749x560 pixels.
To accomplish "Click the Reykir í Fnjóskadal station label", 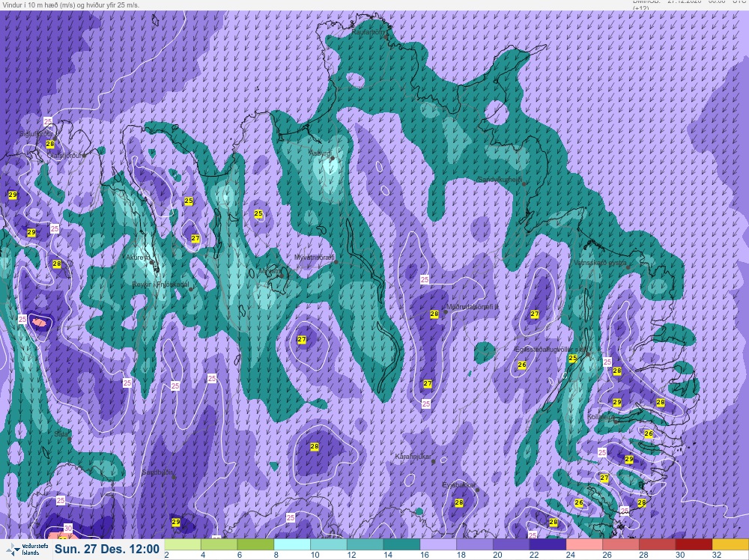I will (x=160, y=284).
